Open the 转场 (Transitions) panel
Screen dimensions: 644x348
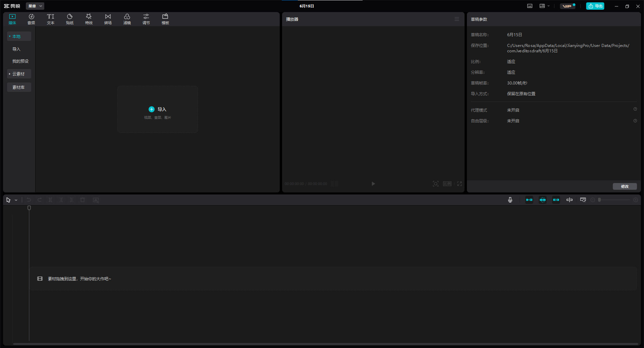(108, 19)
